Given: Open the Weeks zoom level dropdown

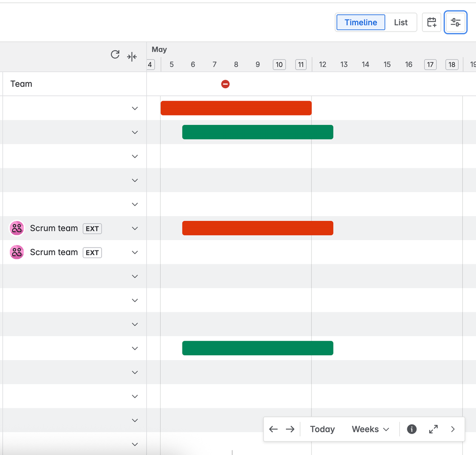Looking at the screenshot, I should [x=370, y=429].
